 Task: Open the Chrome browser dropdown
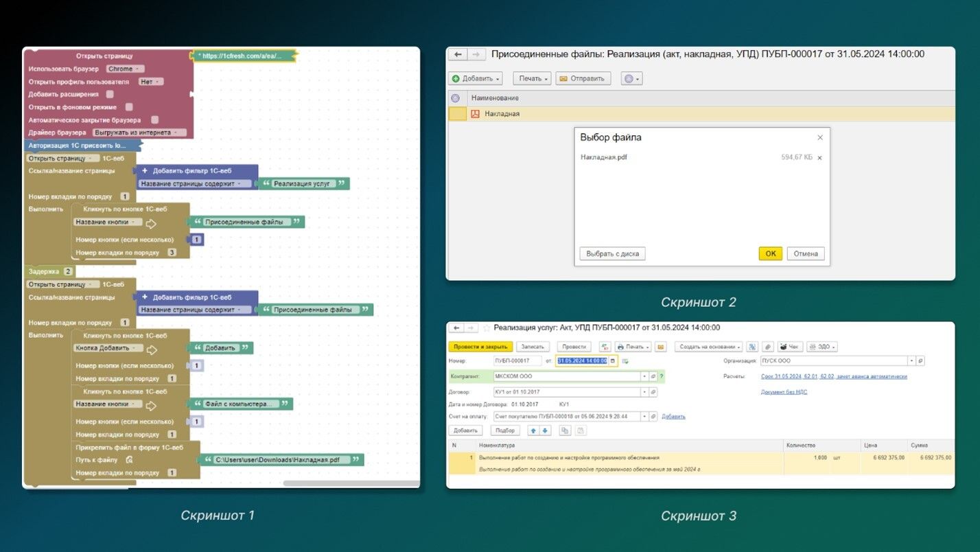(125, 69)
